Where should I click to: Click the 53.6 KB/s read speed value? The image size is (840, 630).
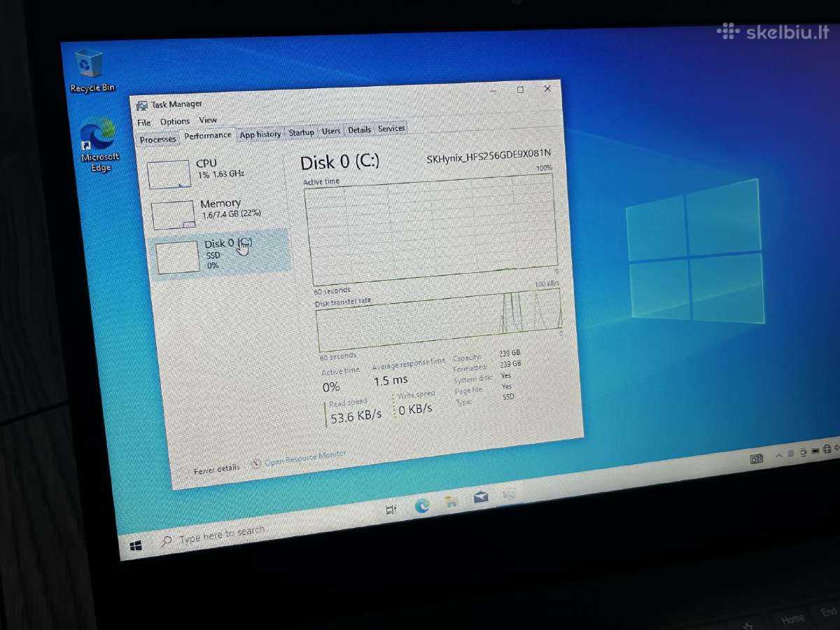pos(356,414)
